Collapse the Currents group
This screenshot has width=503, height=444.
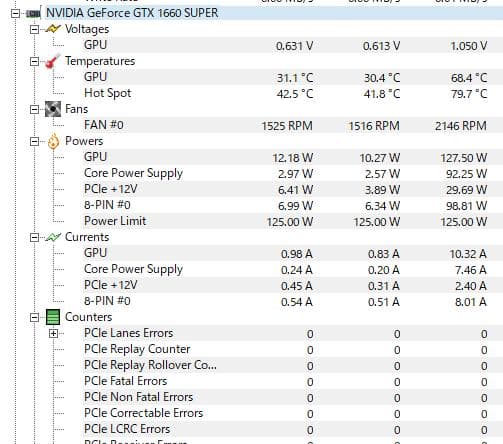(34, 237)
